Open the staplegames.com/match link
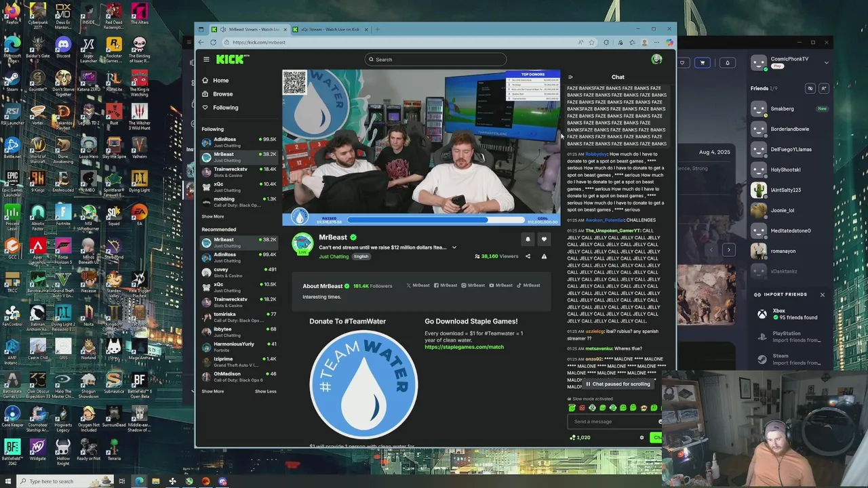 pyautogui.click(x=464, y=347)
